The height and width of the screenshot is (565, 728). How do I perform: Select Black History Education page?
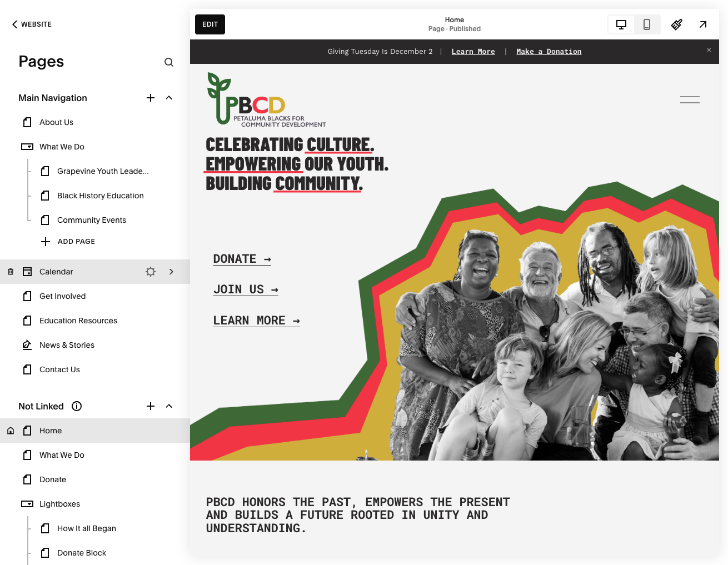(100, 196)
